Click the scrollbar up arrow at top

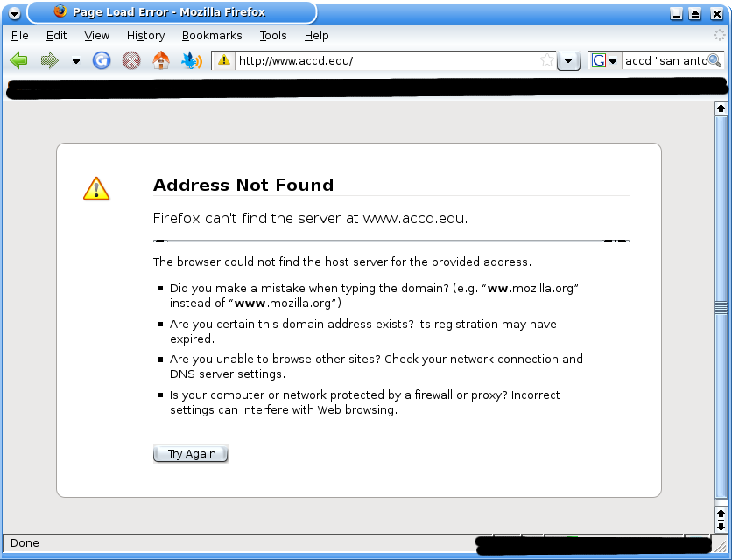[721, 108]
